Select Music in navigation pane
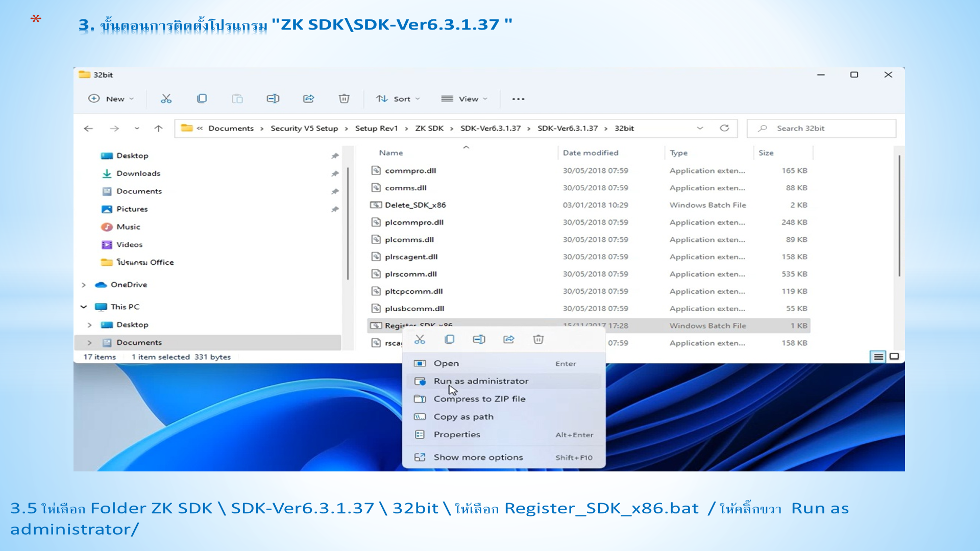Screen dimensions: 980x551 (128, 227)
